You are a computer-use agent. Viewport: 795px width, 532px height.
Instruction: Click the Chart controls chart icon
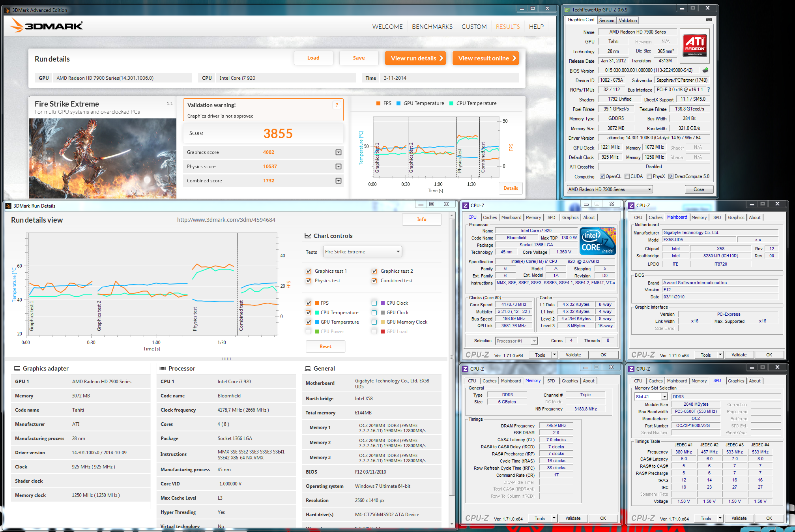click(308, 236)
